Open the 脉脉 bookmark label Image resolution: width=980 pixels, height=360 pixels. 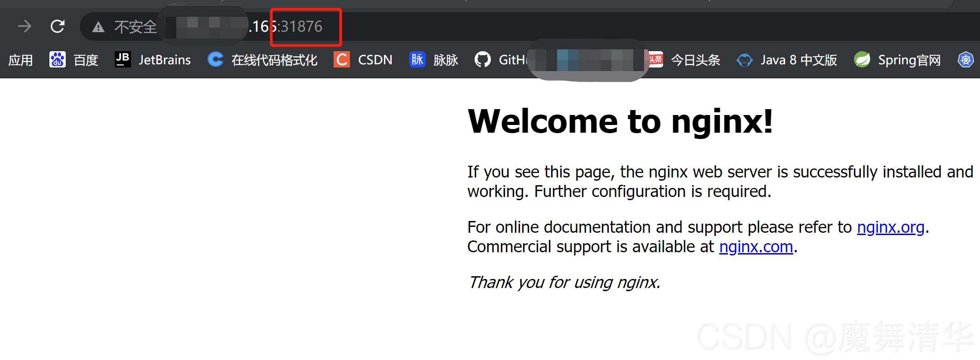[446, 60]
